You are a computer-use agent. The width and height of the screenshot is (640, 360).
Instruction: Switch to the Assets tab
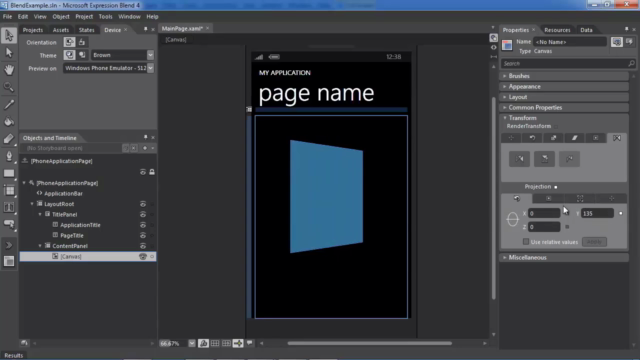coord(61,30)
